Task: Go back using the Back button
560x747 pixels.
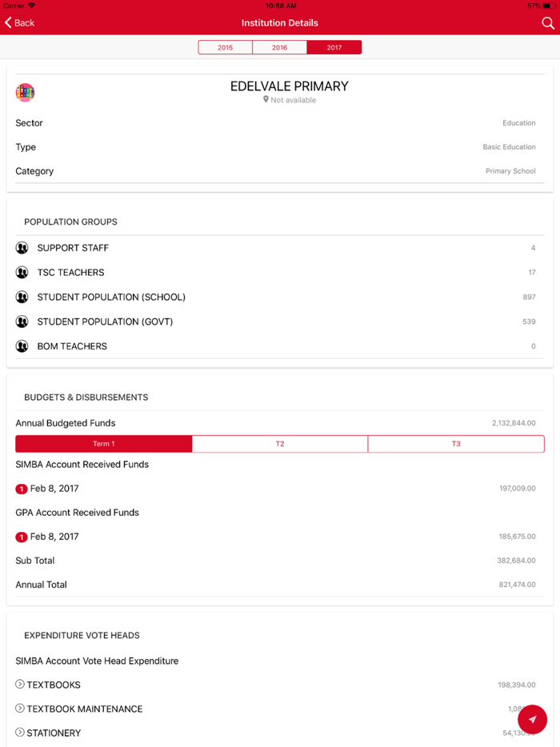Action: pyautogui.click(x=20, y=23)
